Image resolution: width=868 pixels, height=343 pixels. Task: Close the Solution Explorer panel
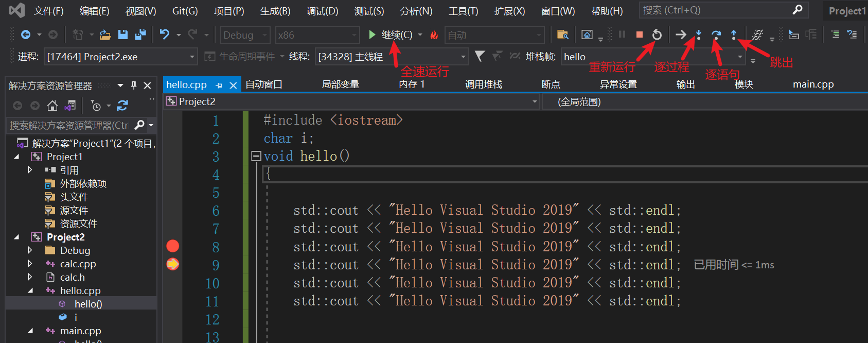tap(148, 85)
